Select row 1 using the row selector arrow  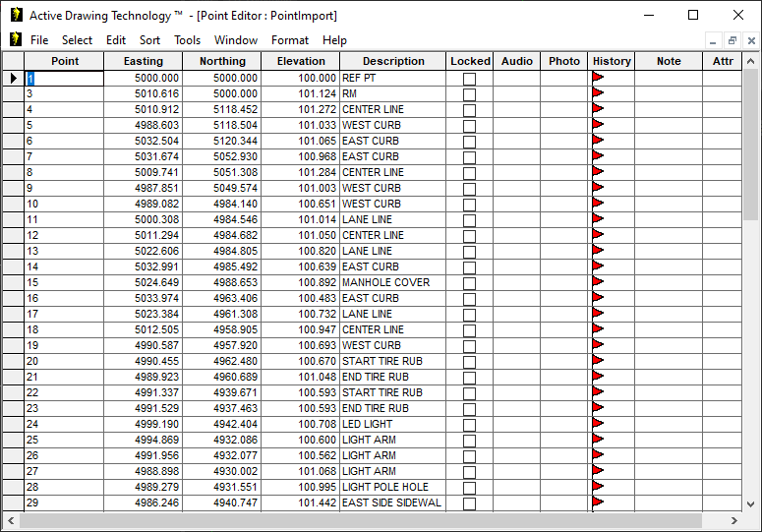click(x=13, y=78)
